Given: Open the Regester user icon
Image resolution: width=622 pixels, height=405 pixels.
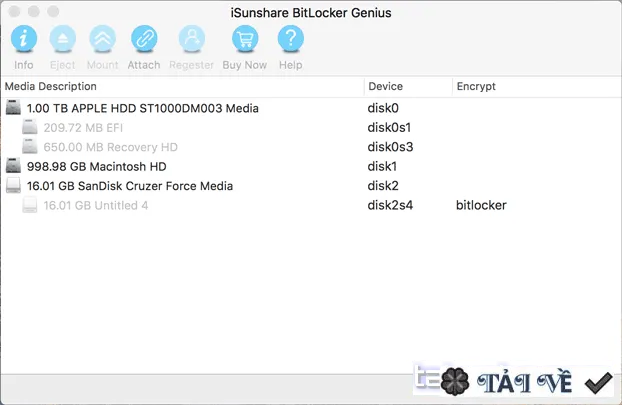Looking at the screenshot, I should (x=192, y=38).
